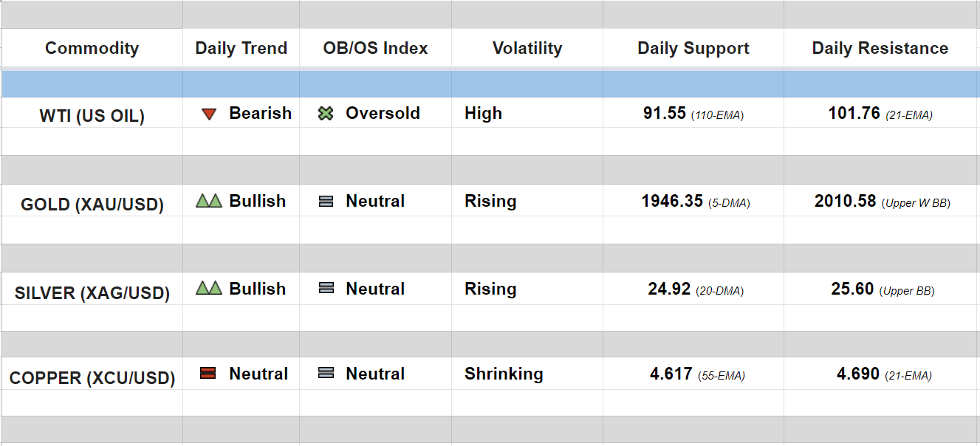This screenshot has width=980, height=446.
Task: Click the green double-triangle bullish icon for Gold
Action: (209, 201)
